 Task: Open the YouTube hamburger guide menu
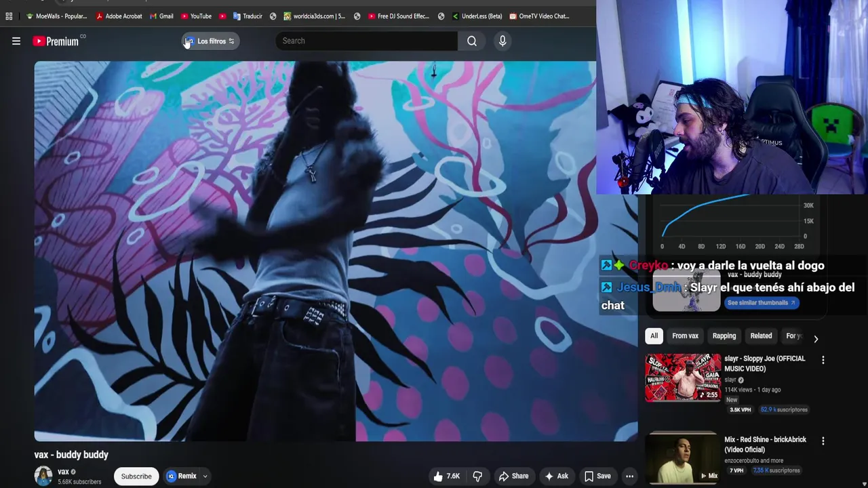(16, 41)
